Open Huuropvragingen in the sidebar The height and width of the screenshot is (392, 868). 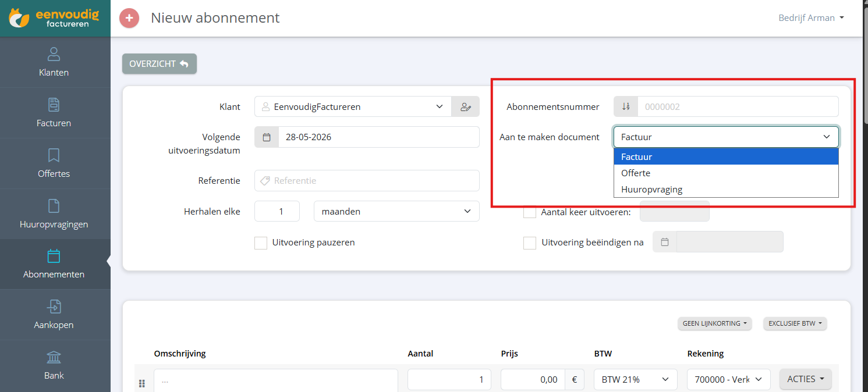[54, 214]
